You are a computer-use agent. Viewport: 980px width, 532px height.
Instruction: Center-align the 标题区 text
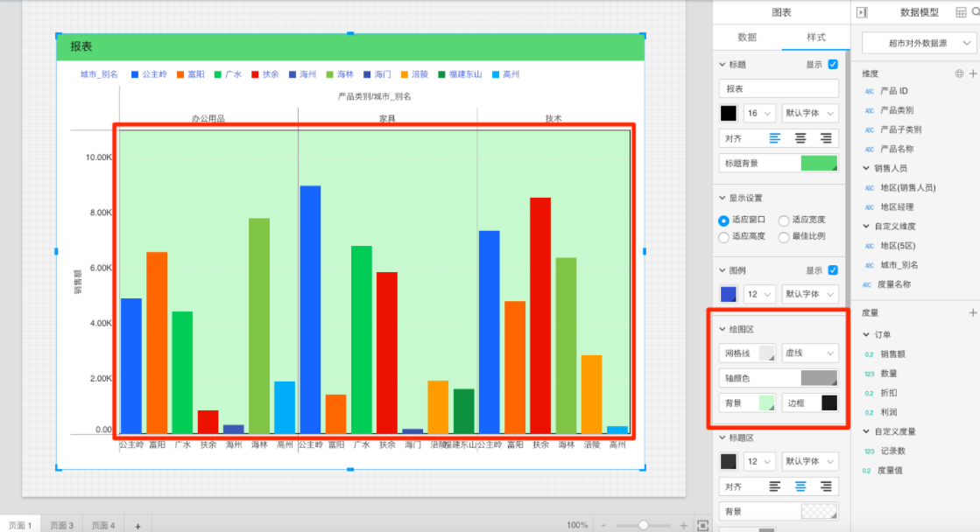tap(800, 486)
